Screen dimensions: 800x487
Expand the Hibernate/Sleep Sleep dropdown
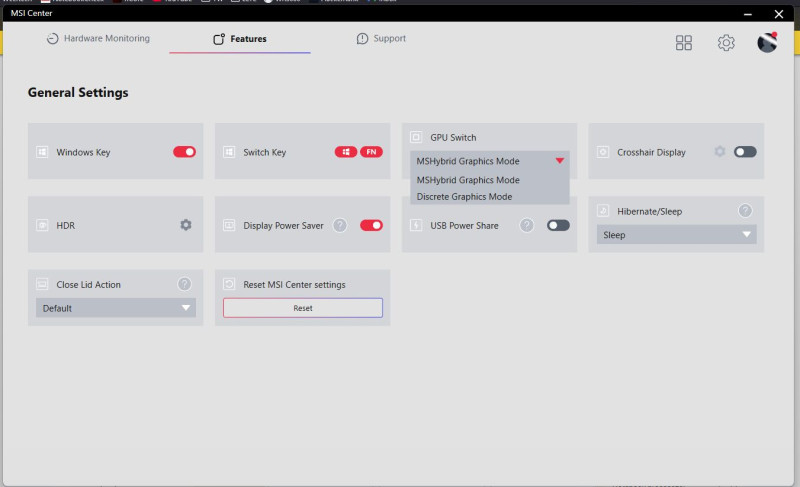click(x=677, y=235)
